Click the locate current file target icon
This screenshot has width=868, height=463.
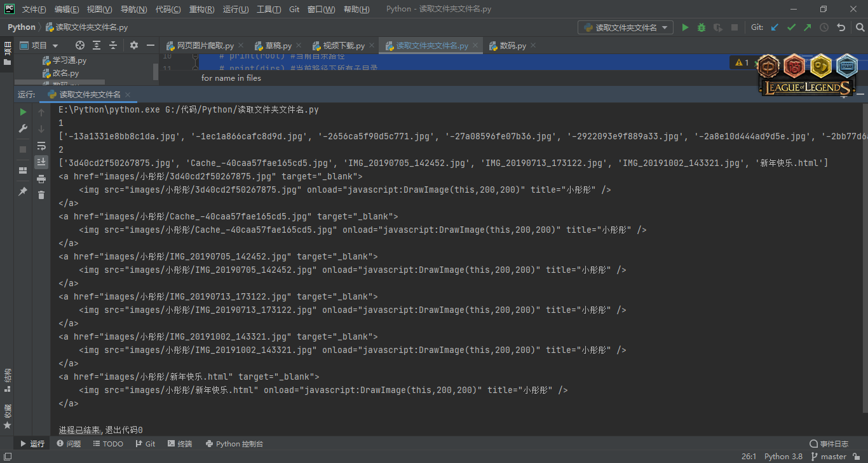click(80, 45)
